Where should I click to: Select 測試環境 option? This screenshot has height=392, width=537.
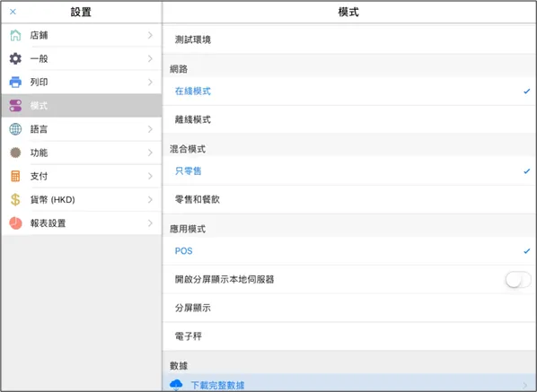coord(349,39)
